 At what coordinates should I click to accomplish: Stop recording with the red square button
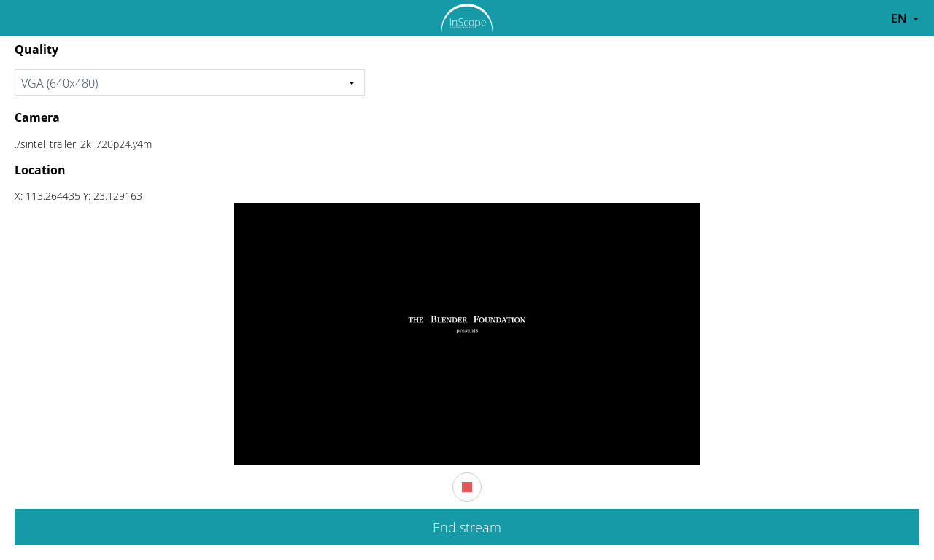click(467, 487)
